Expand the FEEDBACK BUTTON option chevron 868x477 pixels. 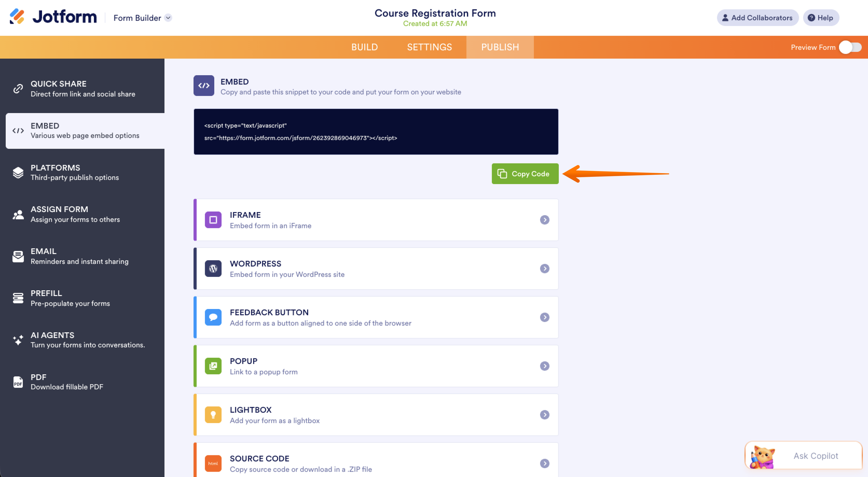coord(545,317)
